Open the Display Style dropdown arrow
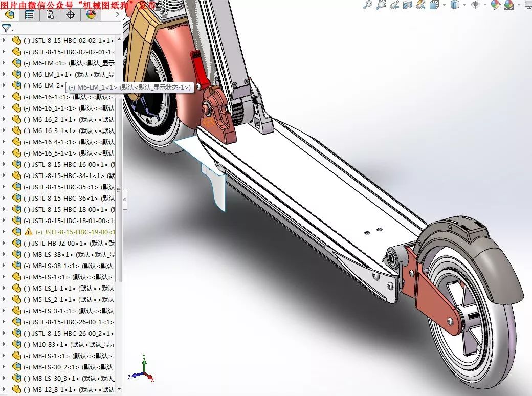Viewport: 532px width, 396px height. (x=464, y=5)
